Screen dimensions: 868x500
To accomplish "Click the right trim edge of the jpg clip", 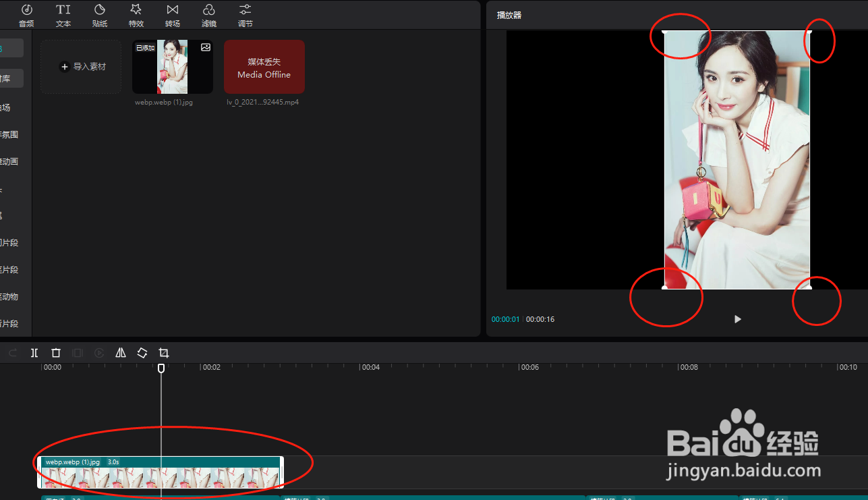I will coord(281,472).
